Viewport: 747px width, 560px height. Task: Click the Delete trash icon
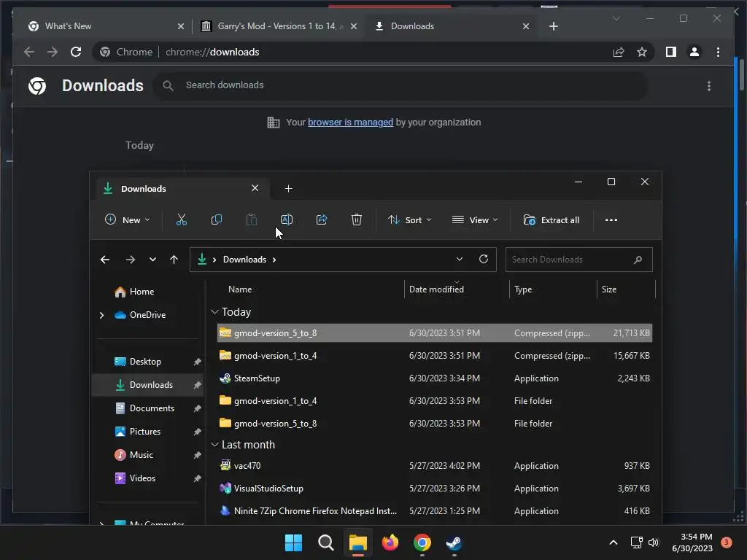[x=356, y=219]
